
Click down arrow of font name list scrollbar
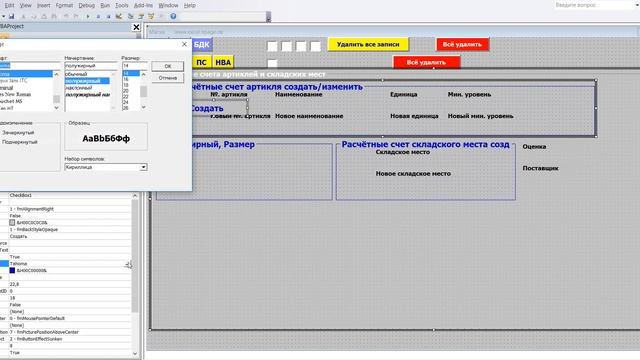tap(56, 108)
